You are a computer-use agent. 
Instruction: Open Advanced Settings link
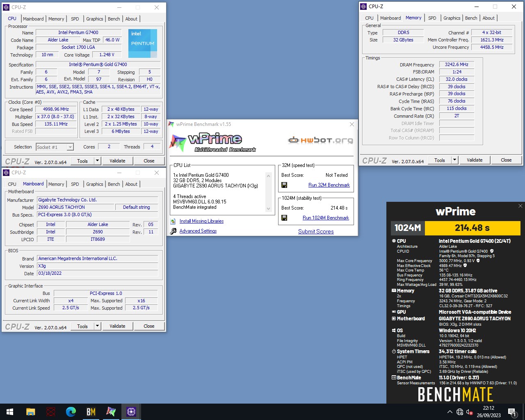pyautogui.click(x=198, y=231)
